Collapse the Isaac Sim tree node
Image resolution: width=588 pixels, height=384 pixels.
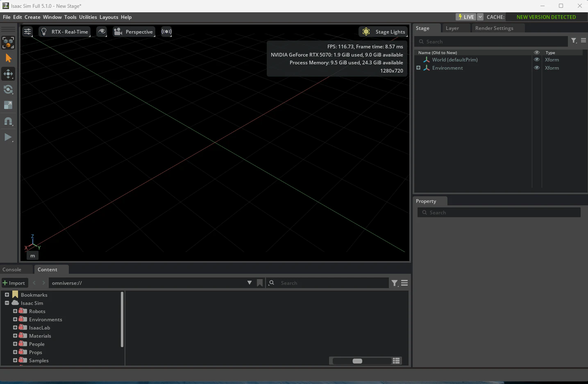7,303
